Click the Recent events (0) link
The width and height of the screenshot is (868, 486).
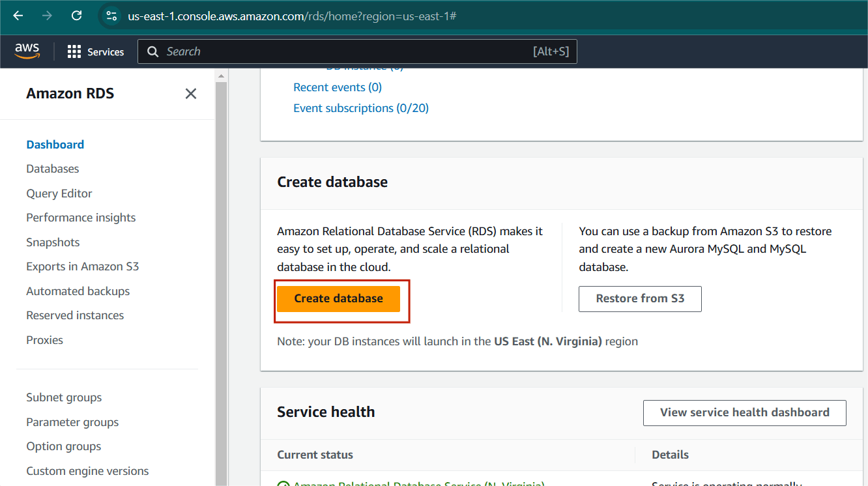point(338,87)
